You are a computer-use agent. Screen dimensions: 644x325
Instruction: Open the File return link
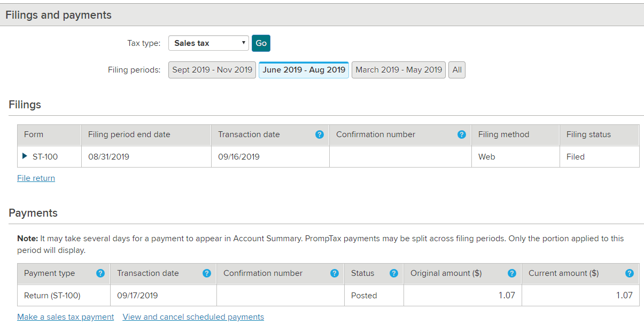pyautogui.click(x=36, y=178)
